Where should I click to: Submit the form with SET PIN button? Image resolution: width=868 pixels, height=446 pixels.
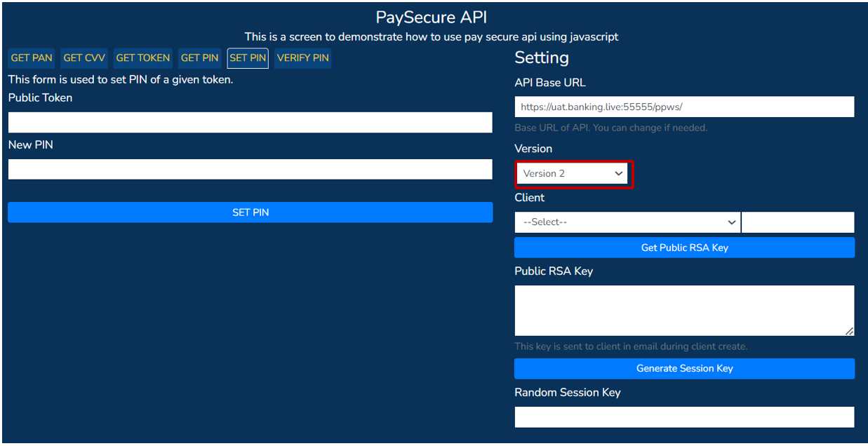[251, 212]
